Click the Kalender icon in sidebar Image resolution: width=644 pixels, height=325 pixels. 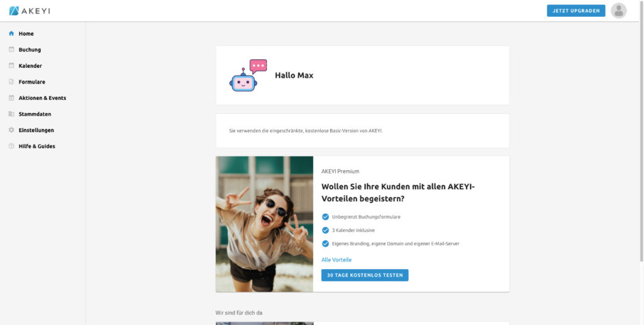(11, 65)
